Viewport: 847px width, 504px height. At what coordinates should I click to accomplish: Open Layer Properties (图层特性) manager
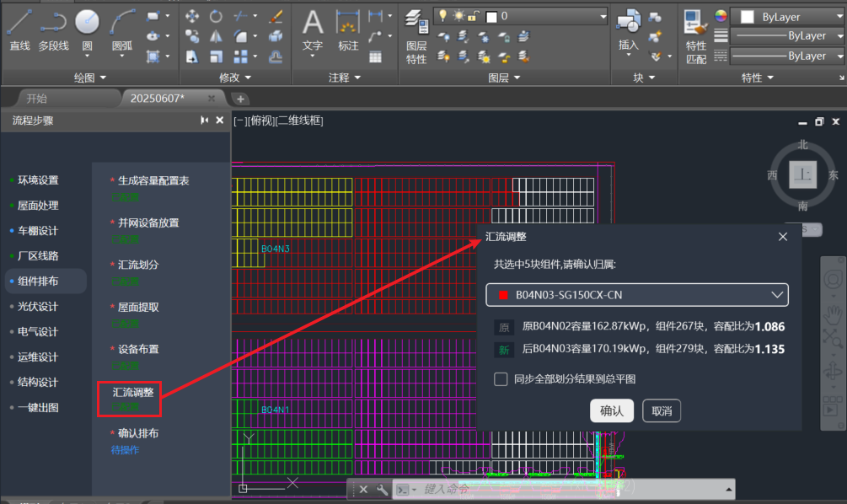[416, 37]
